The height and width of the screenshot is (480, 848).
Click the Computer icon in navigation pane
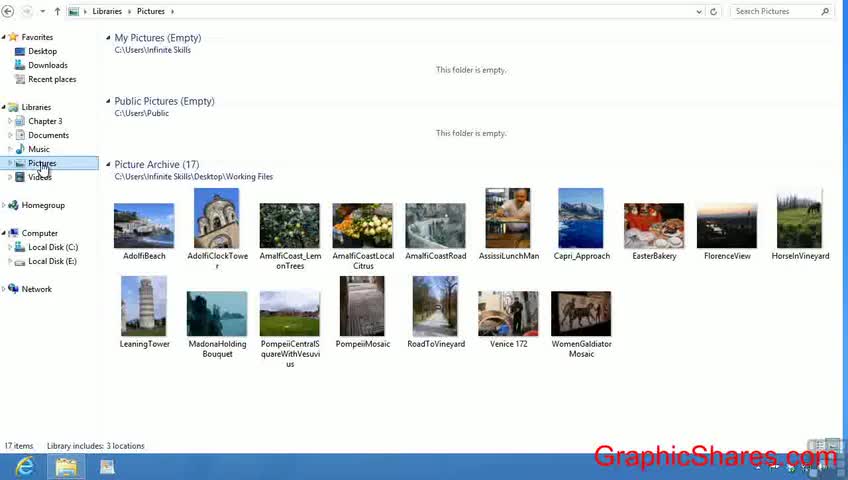tap(14, 233)
